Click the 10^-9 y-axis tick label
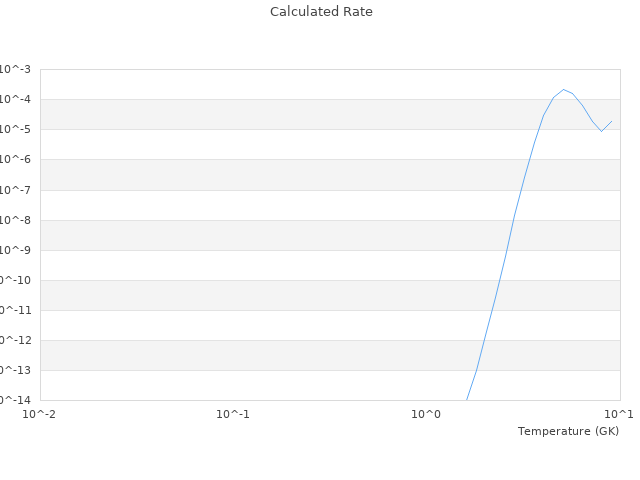The image size is (640, 480). (15, 250)
